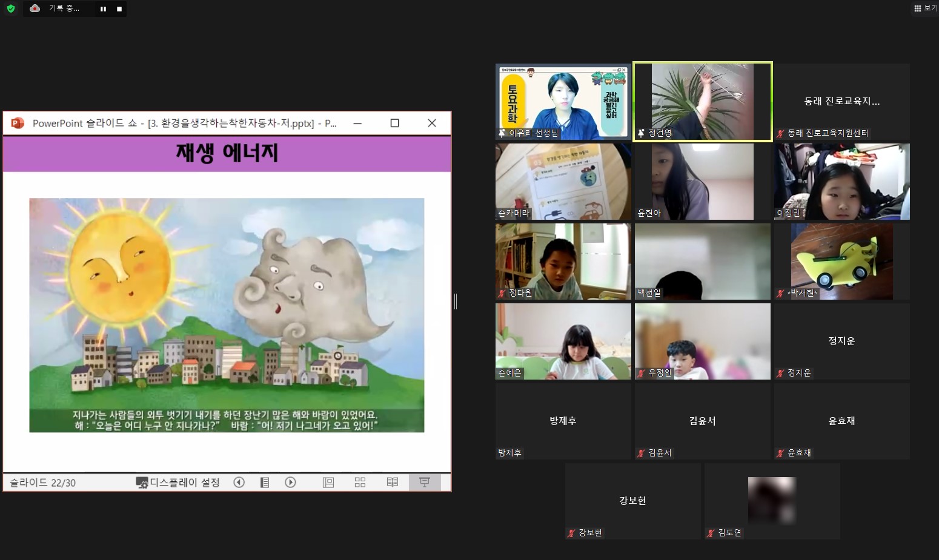Minimize the PowerPoint slide show window

pos(357,123)
